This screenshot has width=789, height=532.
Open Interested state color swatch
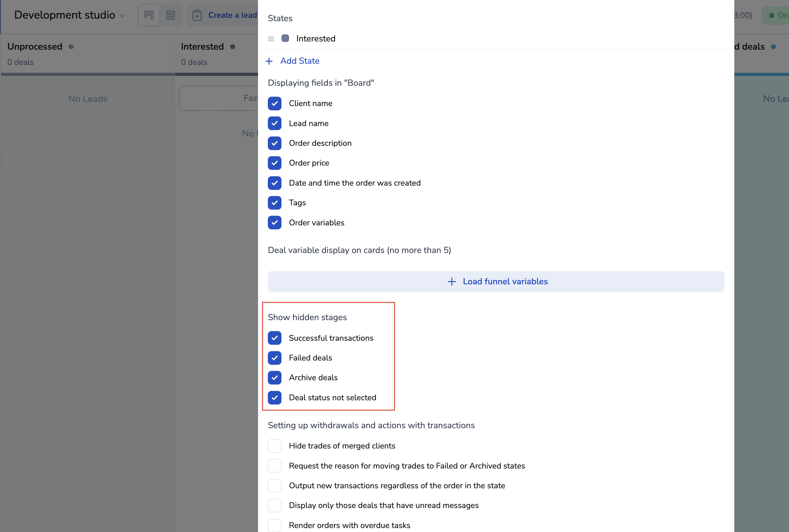coord(285,38)
